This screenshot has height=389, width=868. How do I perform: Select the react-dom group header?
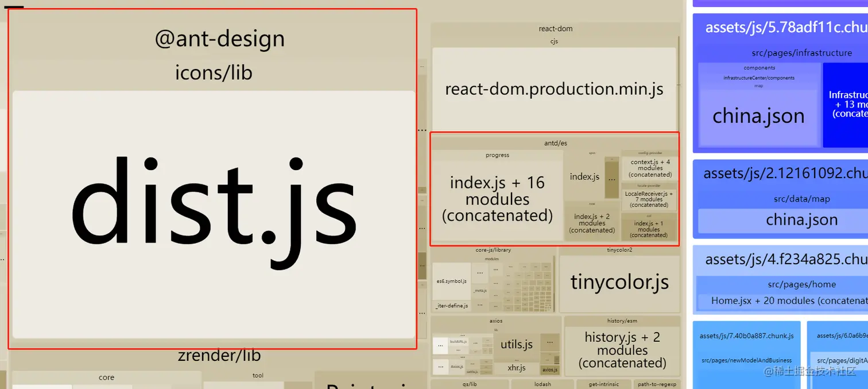pos(555,29)
